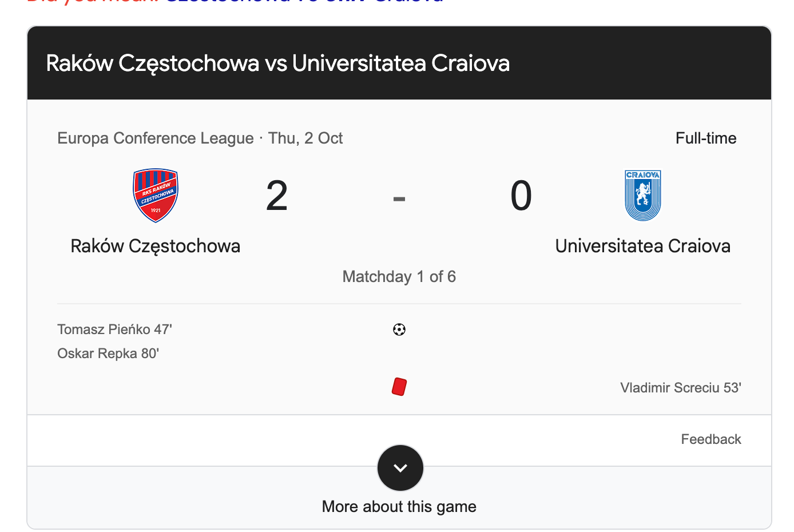Expand the match card with the chevron
Image resolution: width=794 pixels, height=532 pixels.
(x=400, y=468)
